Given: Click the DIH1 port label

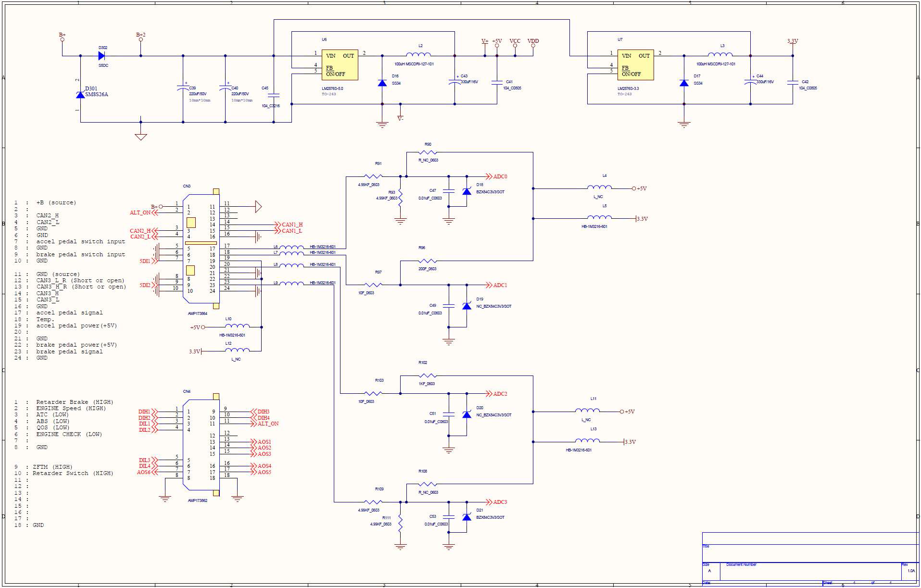Looking at the screenshot, I should coord(148,412).
